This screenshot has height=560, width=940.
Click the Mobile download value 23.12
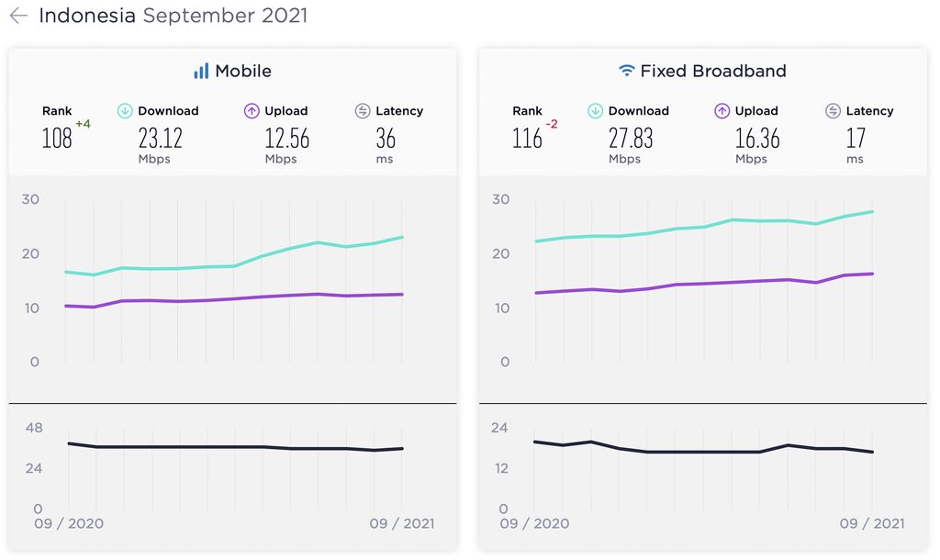pyautogui.click(x=161, y=139)
